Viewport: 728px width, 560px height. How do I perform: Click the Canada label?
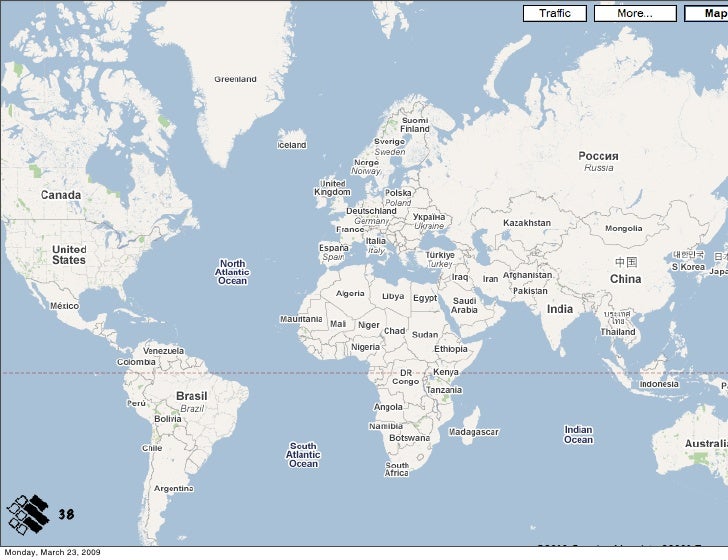(x=61, y=195)
